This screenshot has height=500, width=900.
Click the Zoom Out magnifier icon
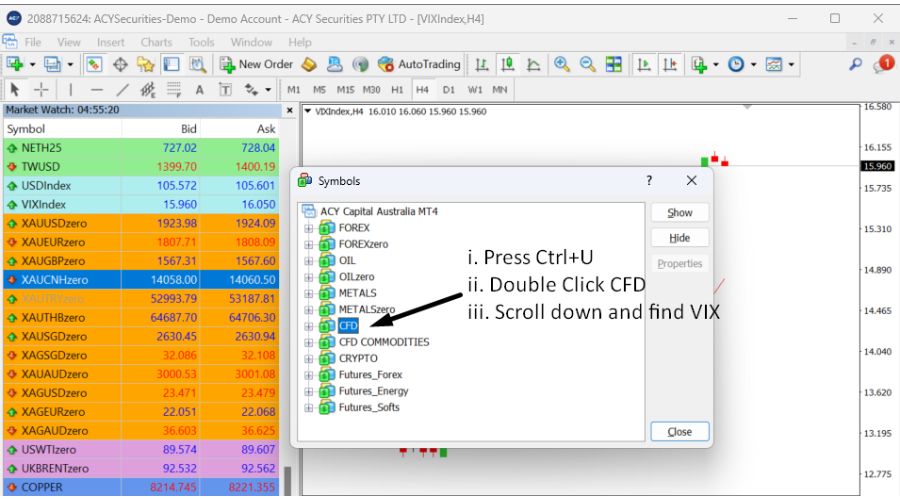588,64
